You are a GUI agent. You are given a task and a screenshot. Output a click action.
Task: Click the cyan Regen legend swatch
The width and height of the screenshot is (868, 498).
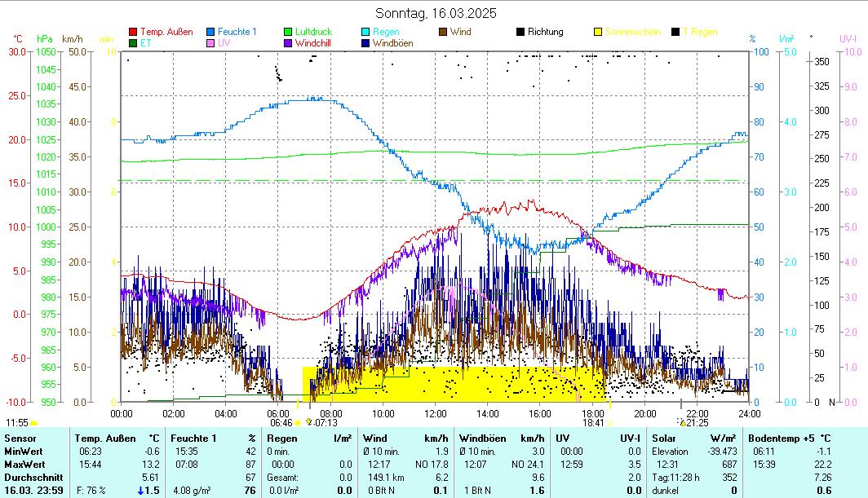[365, 32]
